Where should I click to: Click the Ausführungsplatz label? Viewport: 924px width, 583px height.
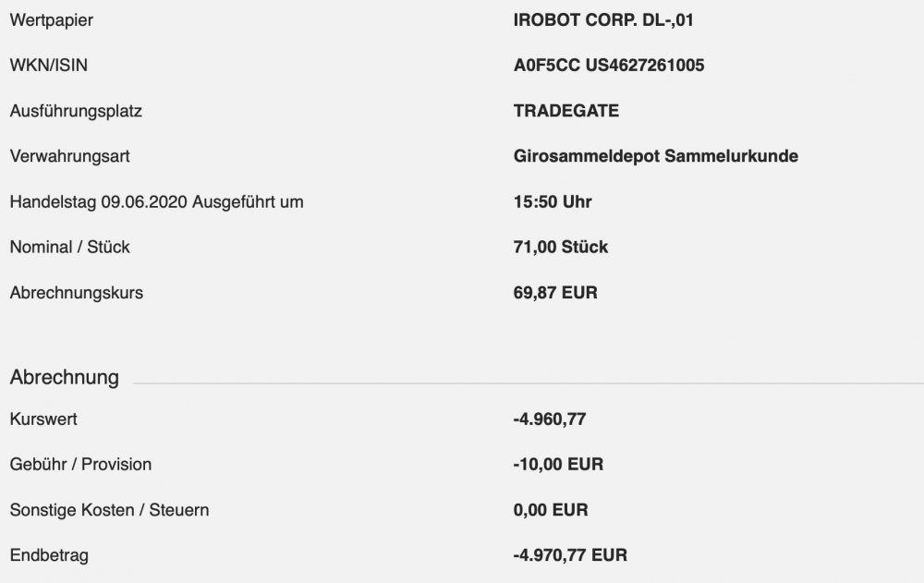tap(76, 111)
